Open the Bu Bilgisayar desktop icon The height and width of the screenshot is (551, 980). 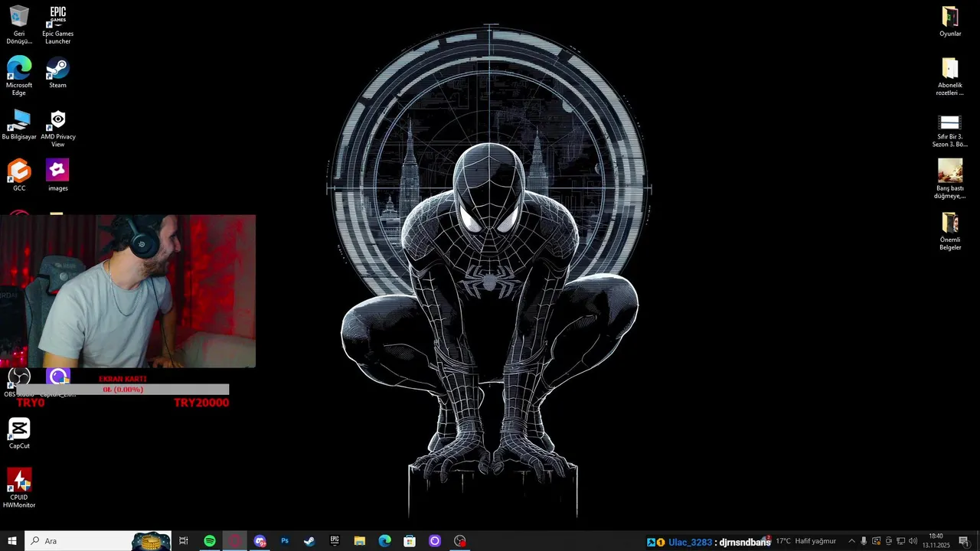click(19, 124)
